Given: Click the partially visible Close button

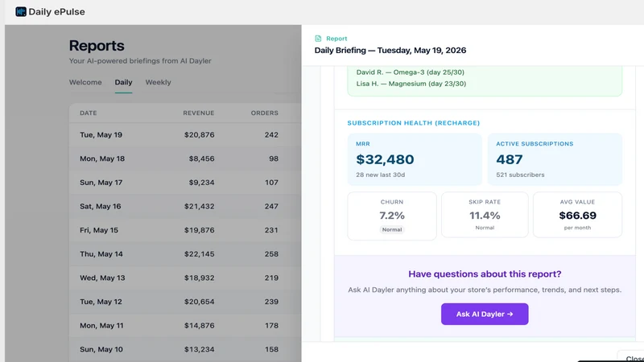Looking at the screenshot, I should tap(633, 357).
